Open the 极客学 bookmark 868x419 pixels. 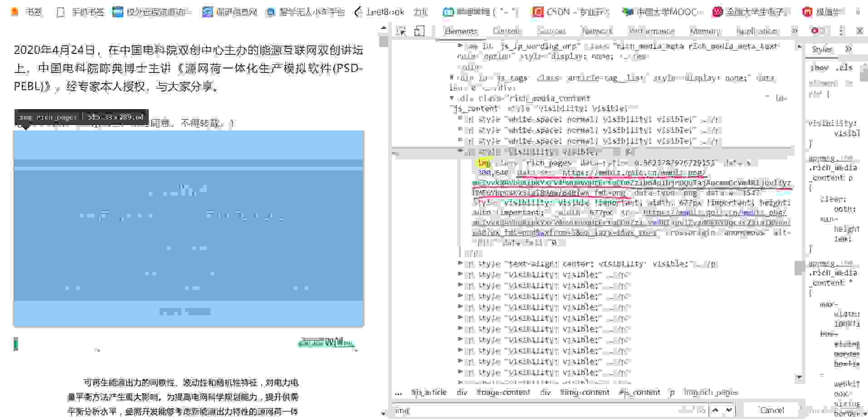[822, 12]
